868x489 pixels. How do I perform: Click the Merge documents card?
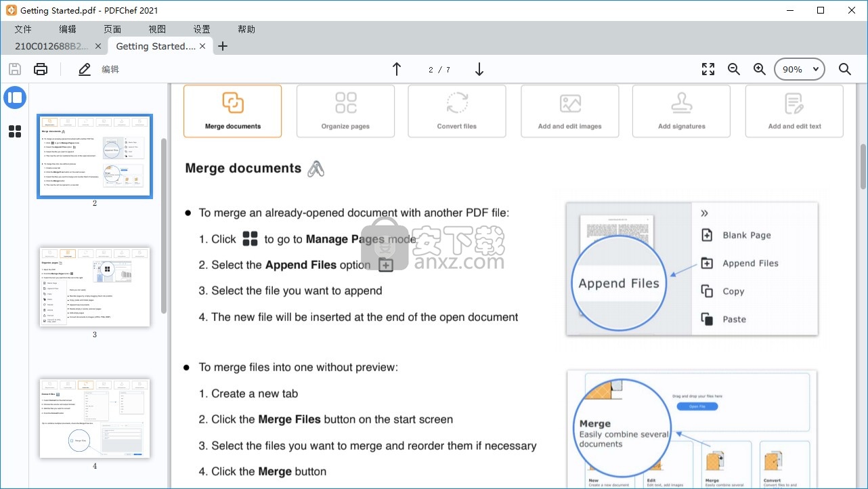pyautogui.click(x=233, y=111)
